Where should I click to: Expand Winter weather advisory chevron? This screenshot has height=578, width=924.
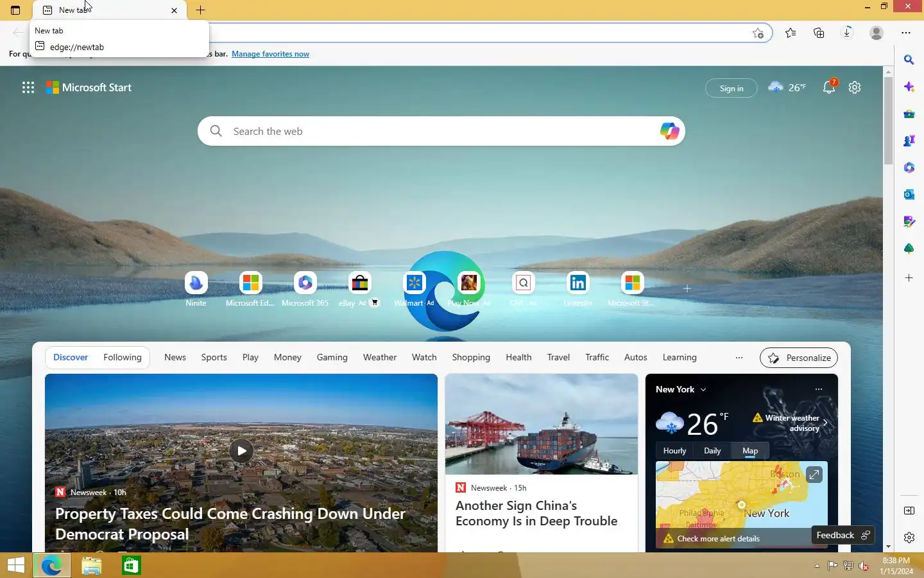825,423
